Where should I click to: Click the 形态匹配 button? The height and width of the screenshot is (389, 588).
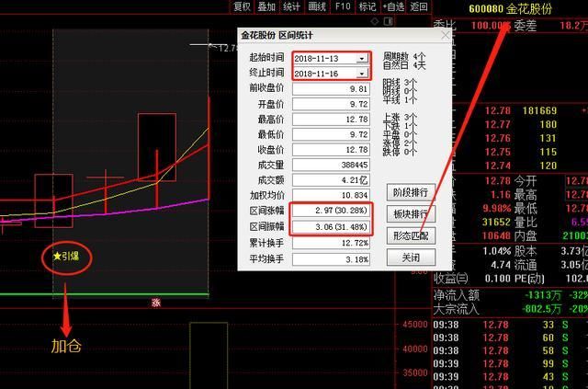411,235
